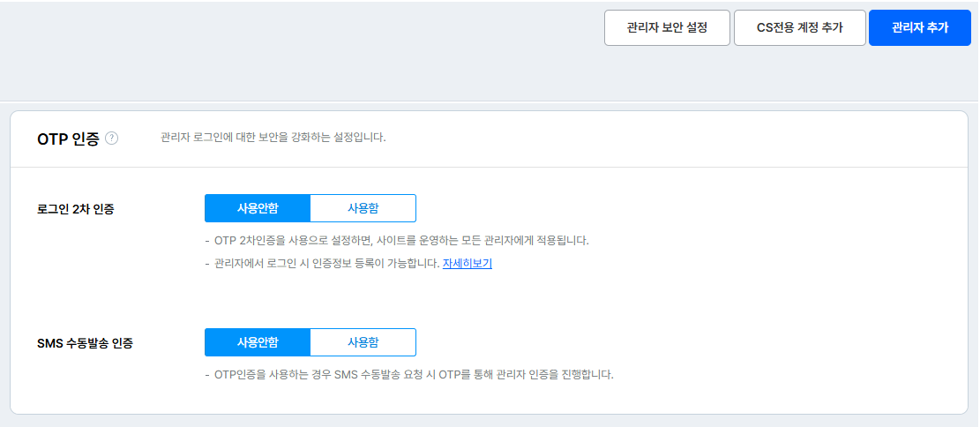The image size is (980, 427).
Task: Click the 로그인 2차 인증 row label
Action: (x=76, y=209)
